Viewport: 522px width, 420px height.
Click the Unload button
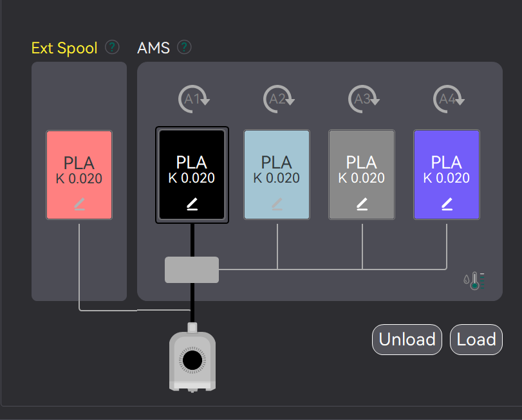pos(407,340)
